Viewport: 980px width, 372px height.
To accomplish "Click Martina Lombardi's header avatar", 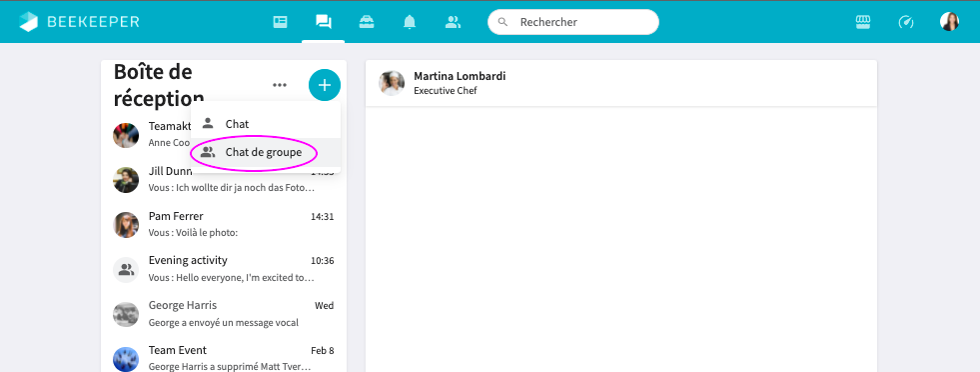I will coord(392,83).
